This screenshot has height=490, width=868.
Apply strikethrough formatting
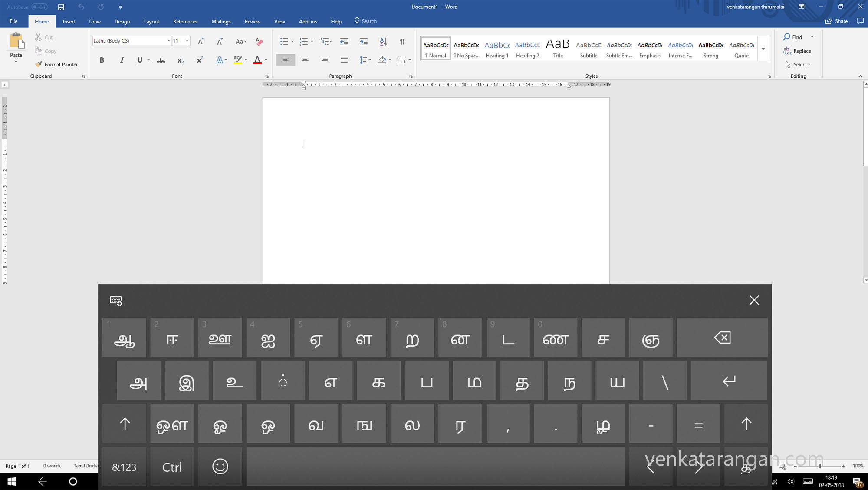[161, 60]
